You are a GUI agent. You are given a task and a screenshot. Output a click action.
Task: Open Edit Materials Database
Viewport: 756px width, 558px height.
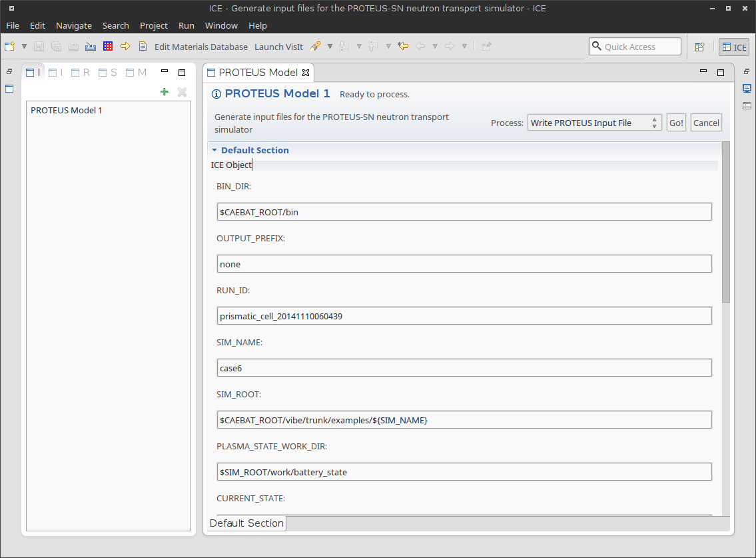(x=201, y=47)
